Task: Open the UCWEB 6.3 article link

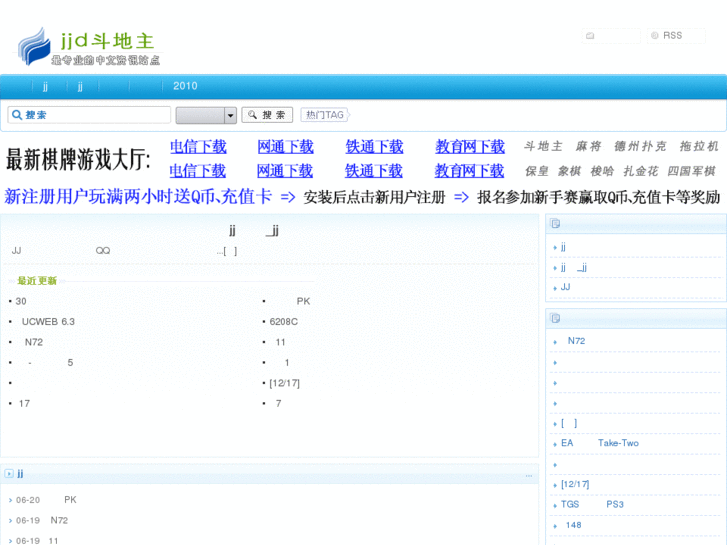Action: [x=48, y=321]
